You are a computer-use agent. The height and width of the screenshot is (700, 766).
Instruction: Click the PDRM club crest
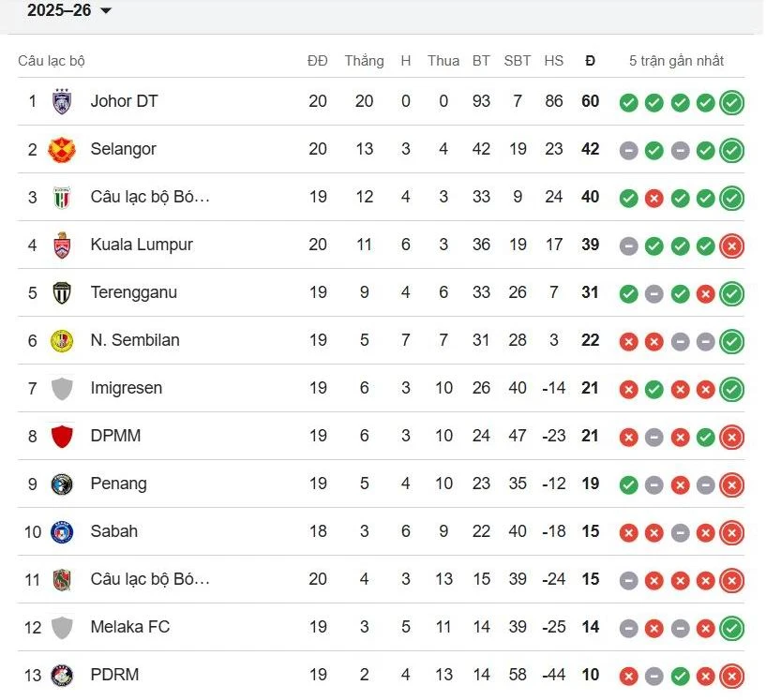click(x=62, y=675)
